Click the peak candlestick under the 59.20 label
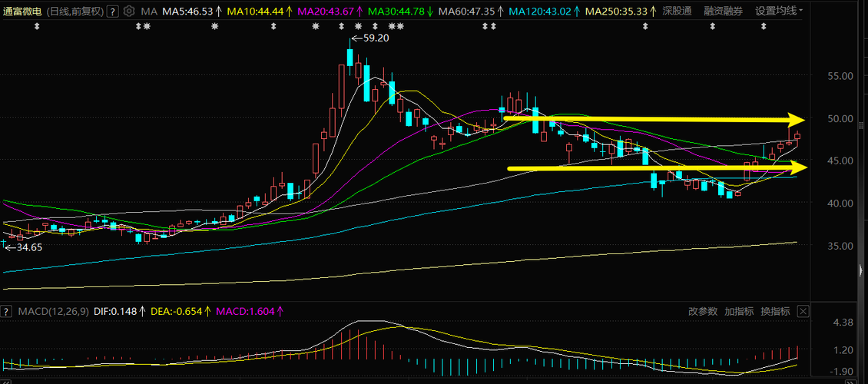This screenshot has width=868, height=384. click(350, 56)
